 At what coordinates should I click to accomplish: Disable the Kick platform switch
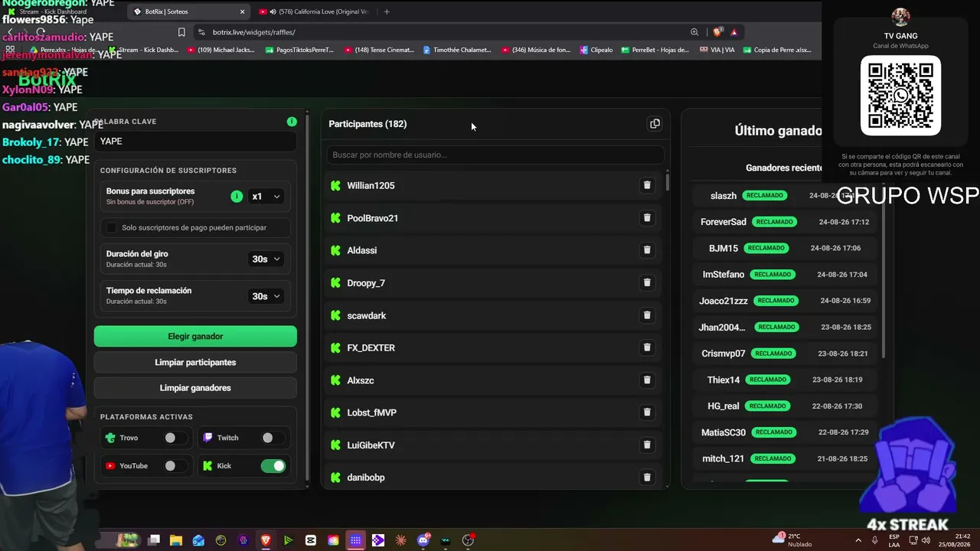click(x=273, y=465)
